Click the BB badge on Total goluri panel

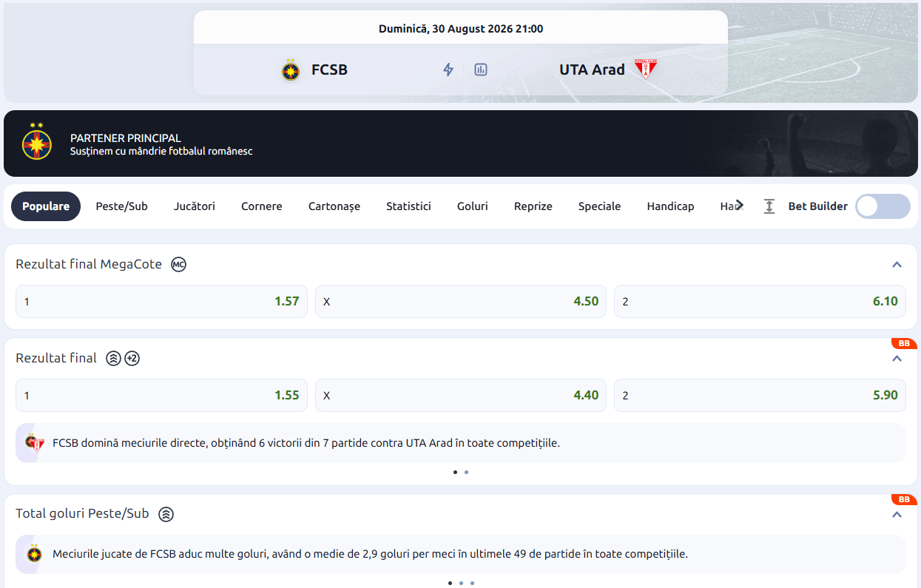904,499
